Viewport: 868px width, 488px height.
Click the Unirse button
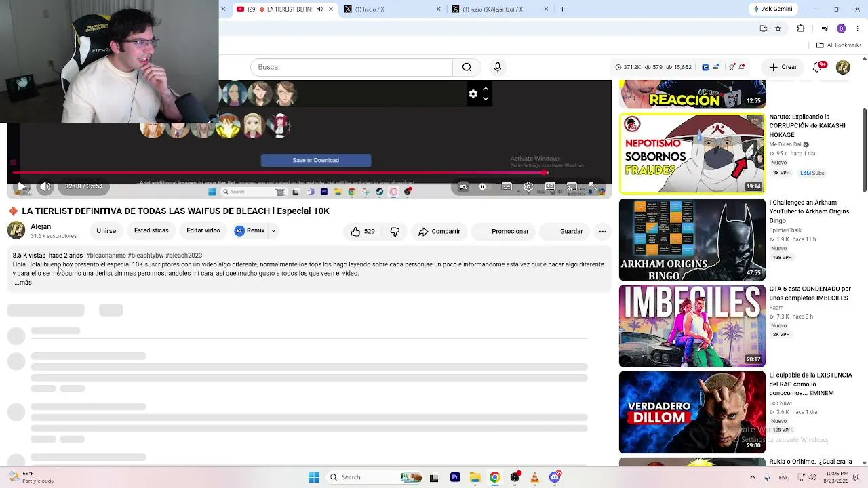coord(106,231)
